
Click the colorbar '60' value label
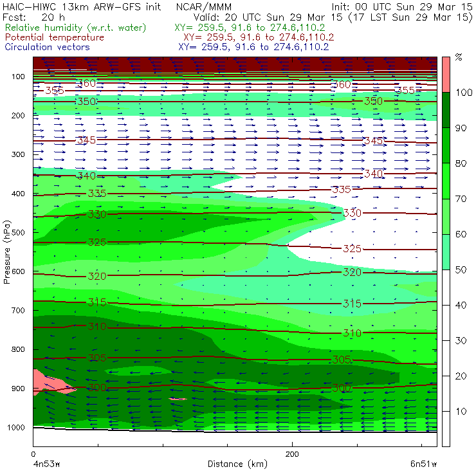click(461, 234)
